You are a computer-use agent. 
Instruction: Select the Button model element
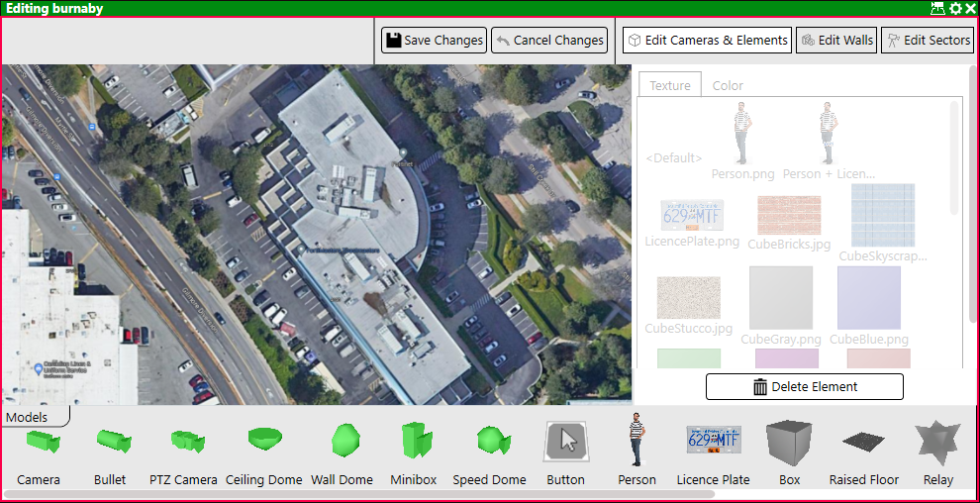[x=565, y=442]
